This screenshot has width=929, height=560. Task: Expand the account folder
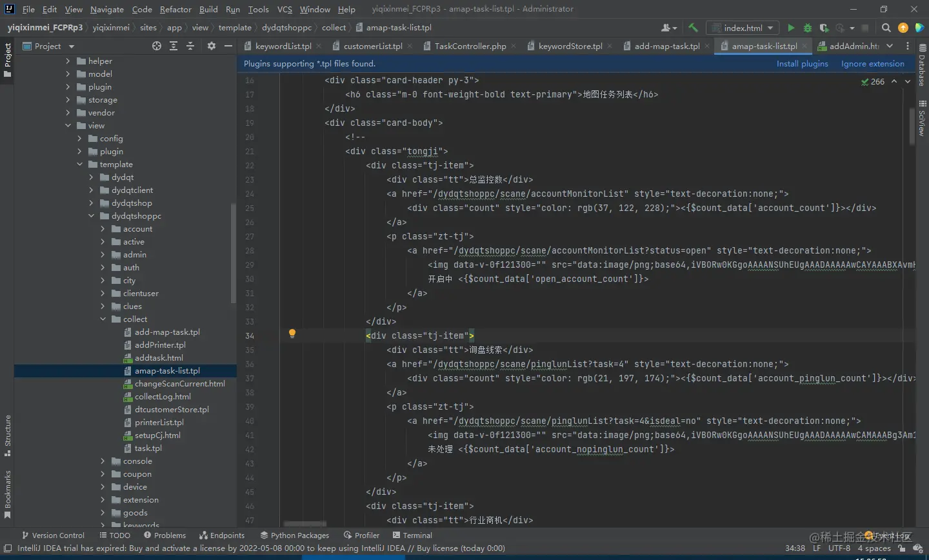[103, 228]
